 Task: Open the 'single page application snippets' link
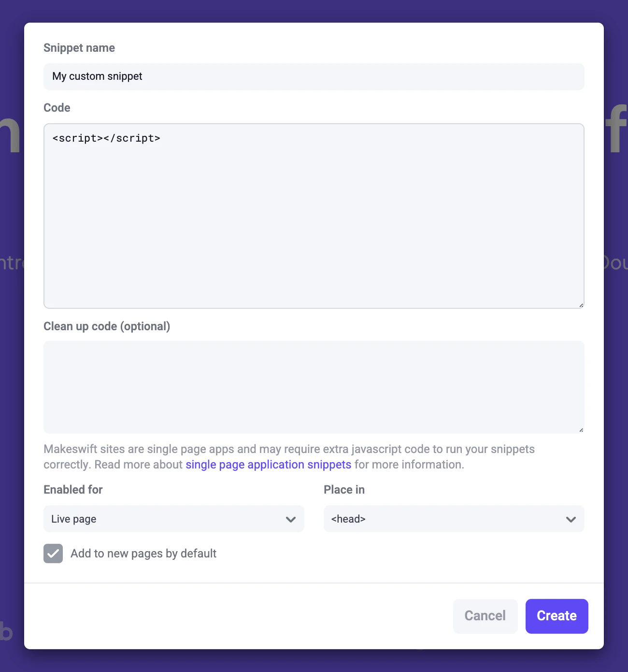click(268, 464)
